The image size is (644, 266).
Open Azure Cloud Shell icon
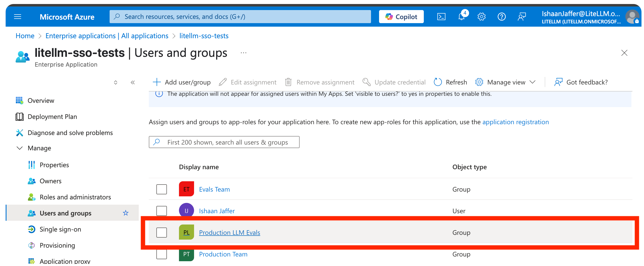(x=441, y=17)
